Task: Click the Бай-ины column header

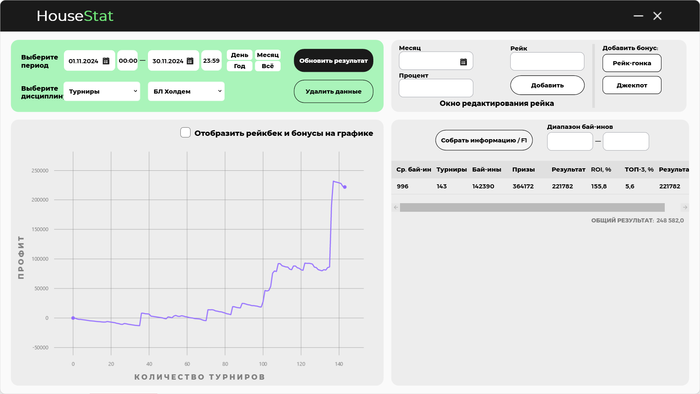Action: click(x=487, y=170)
